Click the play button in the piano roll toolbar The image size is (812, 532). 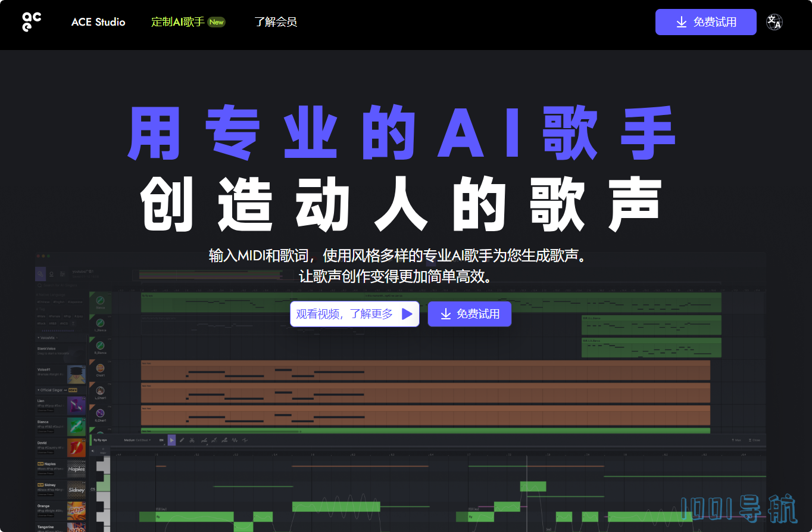click(x=172, y=440)
